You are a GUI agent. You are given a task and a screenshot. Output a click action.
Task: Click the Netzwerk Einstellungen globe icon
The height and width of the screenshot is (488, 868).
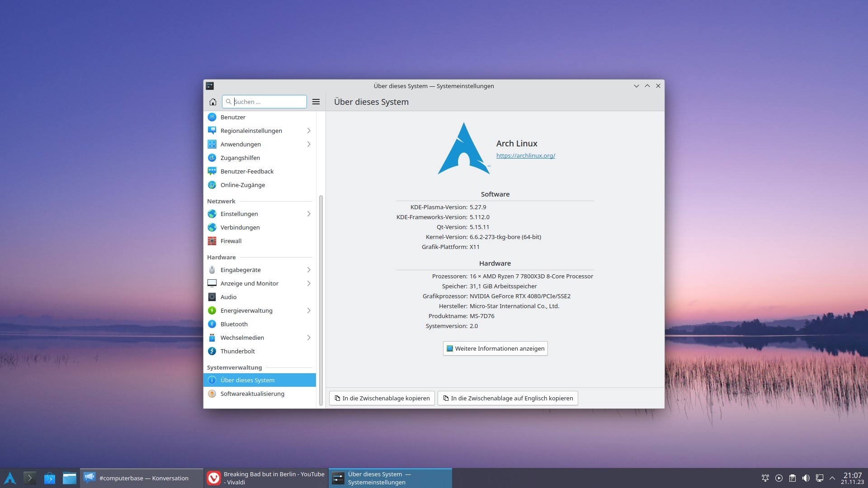click(x=212, y=214)
